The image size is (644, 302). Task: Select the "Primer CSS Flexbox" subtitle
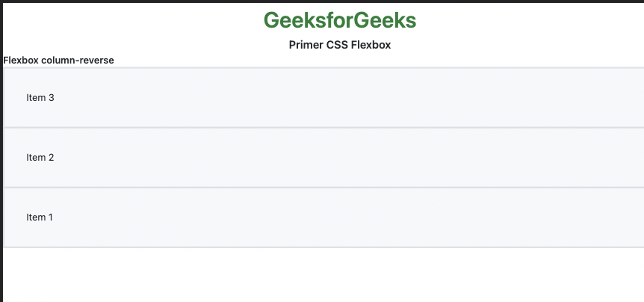coord(340,45)
